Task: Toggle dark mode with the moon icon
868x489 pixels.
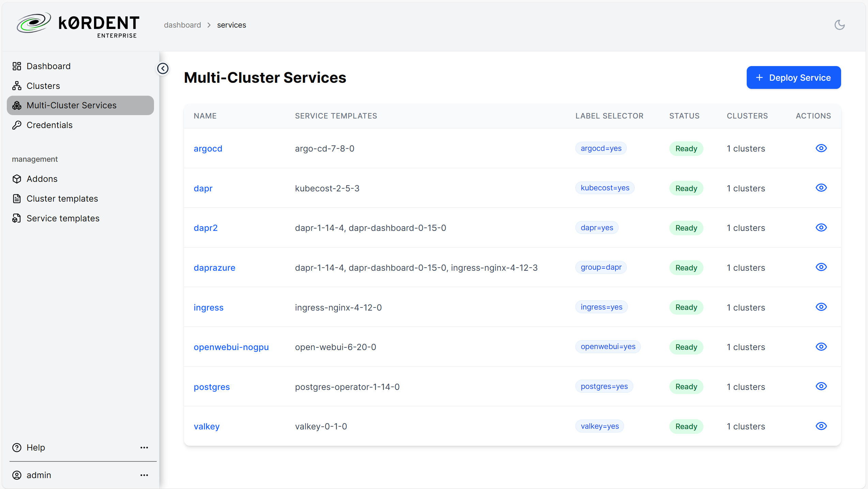Action: tap(839, 25)
